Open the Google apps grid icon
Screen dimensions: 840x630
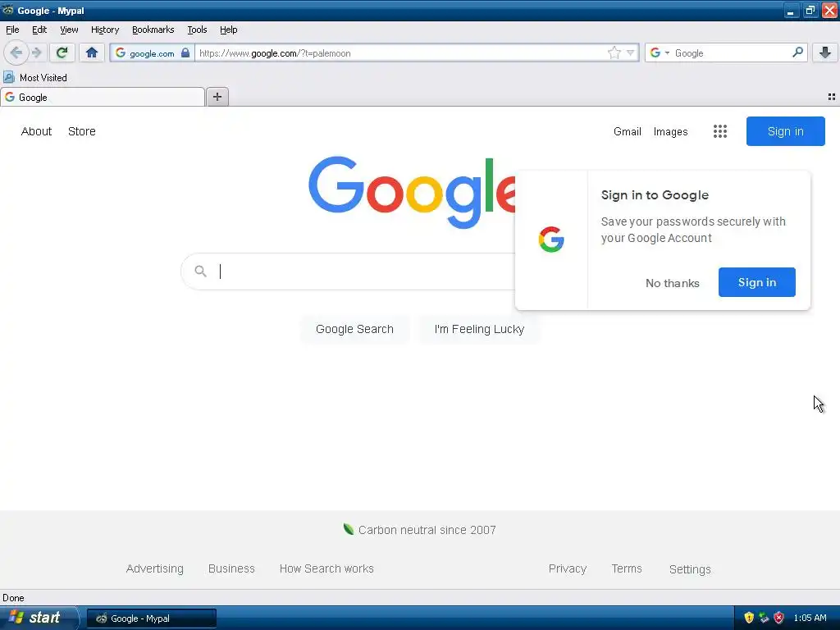point(720,131)
